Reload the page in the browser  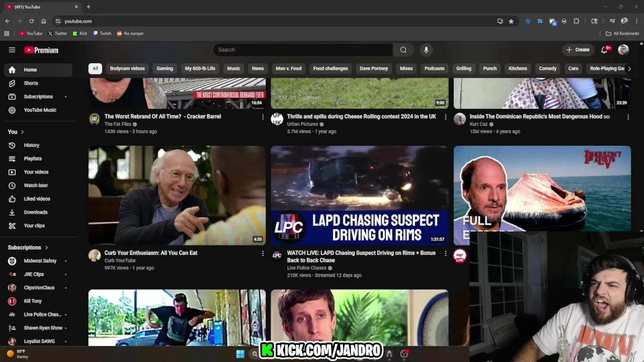pyautogui.click(x=31, y=21)
